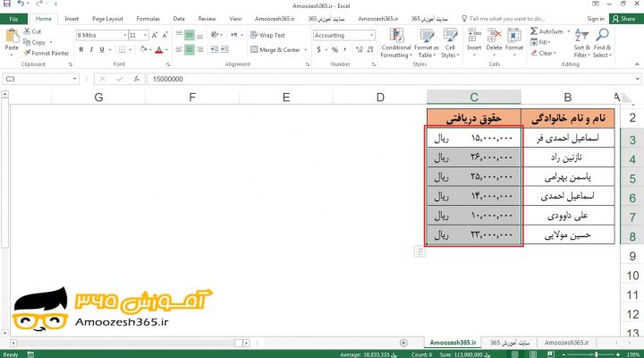Switch to the Page Layout tab
The width and height of the screenshot is (644, 358).
107,19
